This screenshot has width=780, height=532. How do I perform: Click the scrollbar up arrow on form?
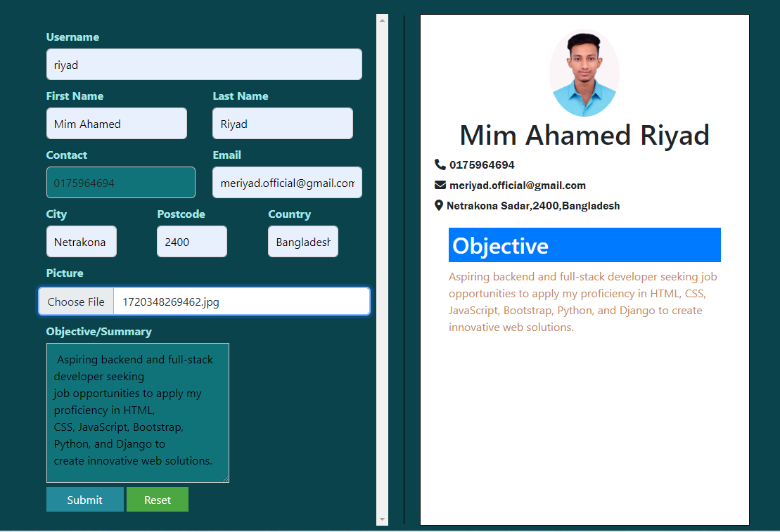coord(383,20)
